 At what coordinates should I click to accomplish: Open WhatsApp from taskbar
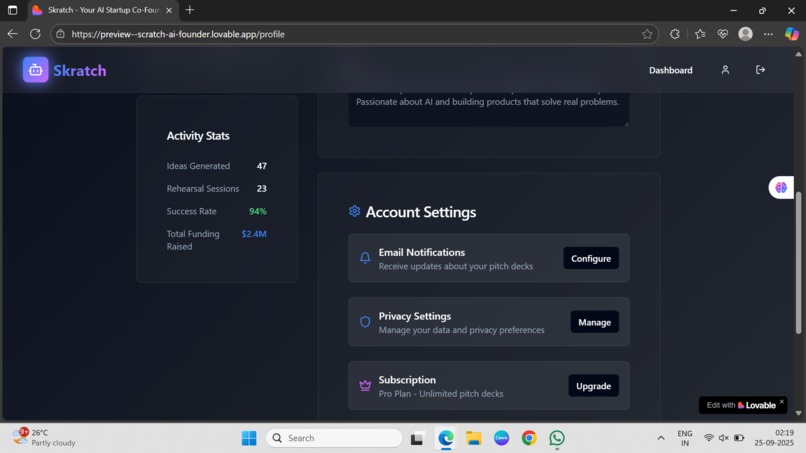[x=557, y=438]
